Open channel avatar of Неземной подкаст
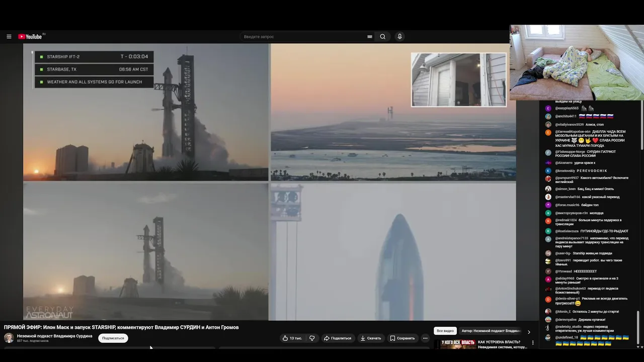Image resolution: width=644 pixels, height=362 pixels. (x=9, y=338)
